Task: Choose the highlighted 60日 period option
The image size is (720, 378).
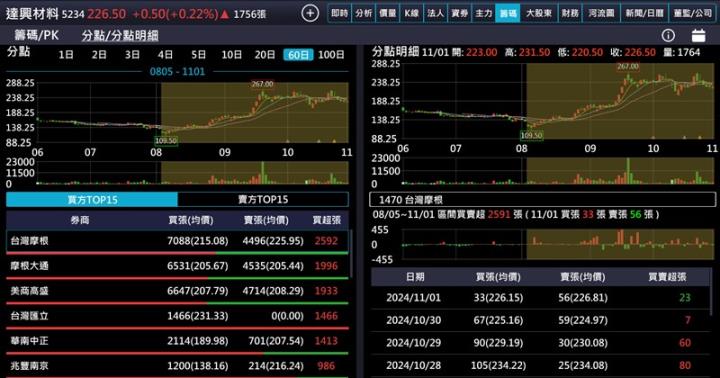Action: [x=298, y=55]
